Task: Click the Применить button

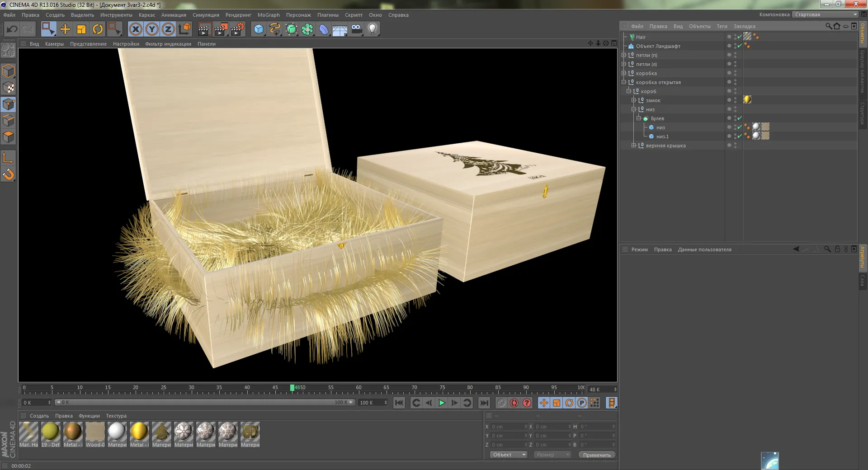Action: tap(596, 455)
